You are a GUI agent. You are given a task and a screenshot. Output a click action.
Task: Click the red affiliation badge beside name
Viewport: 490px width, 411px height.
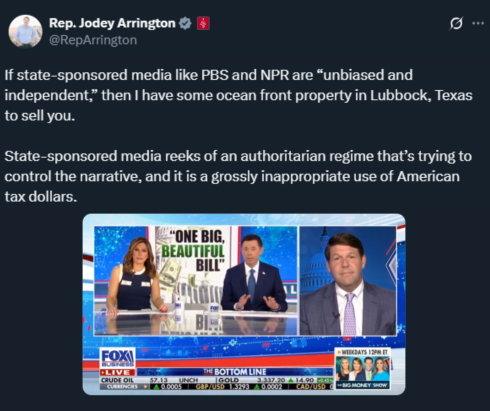tap(203, 23)
